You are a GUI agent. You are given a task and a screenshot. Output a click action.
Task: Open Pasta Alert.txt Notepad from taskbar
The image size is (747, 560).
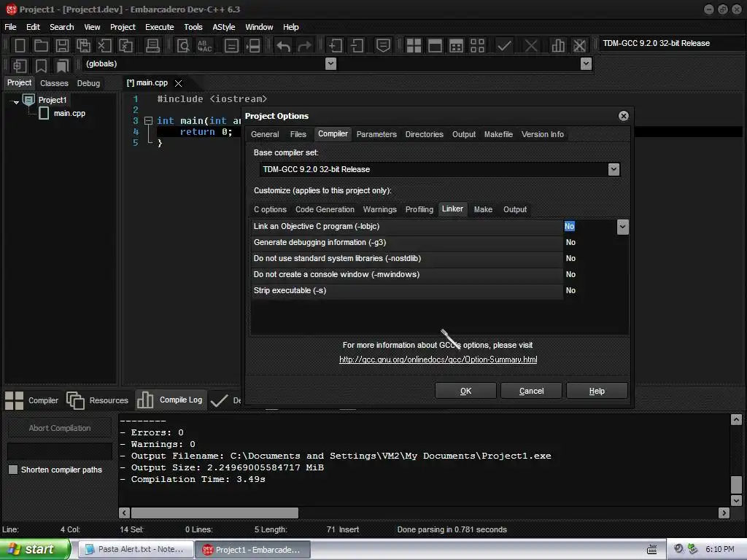135,550
